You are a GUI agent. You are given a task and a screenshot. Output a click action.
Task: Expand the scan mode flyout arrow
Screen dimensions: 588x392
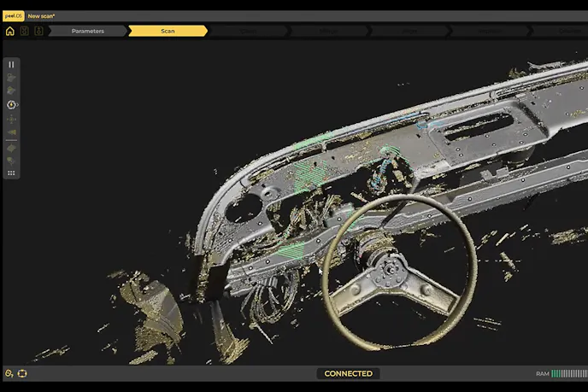pyautogui.click(x=19, y=105)
